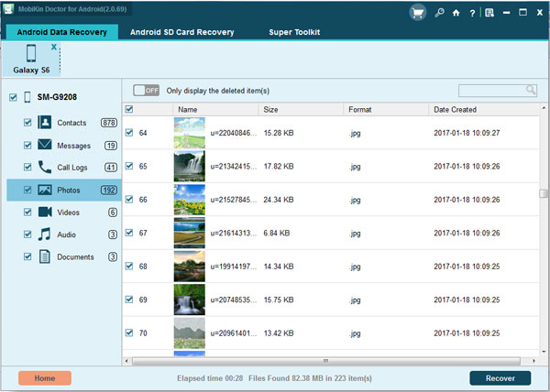
Task: Toggle only display deleted items switch
Action: click(x=146, y=91)
